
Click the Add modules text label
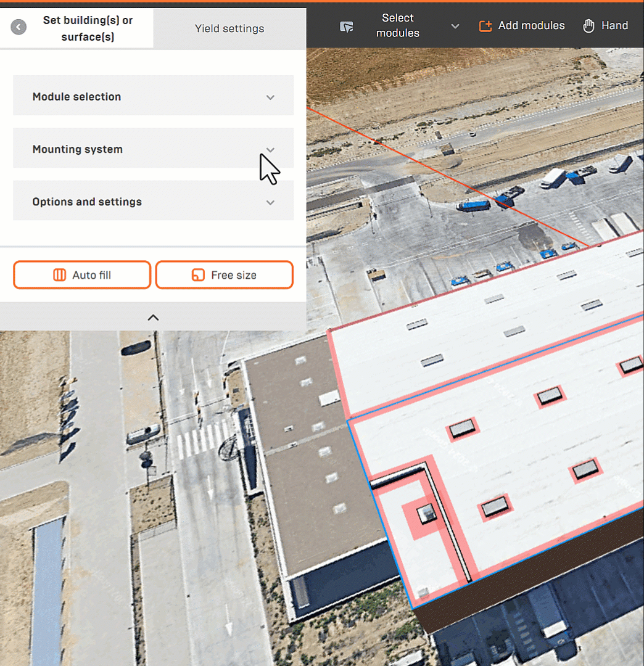[x=531, y=26]
